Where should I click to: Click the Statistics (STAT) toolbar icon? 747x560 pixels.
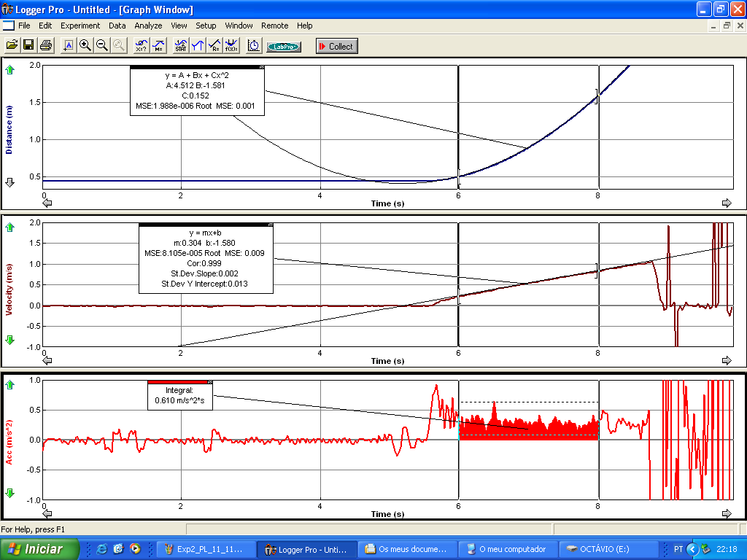click(x=181, y=46)
